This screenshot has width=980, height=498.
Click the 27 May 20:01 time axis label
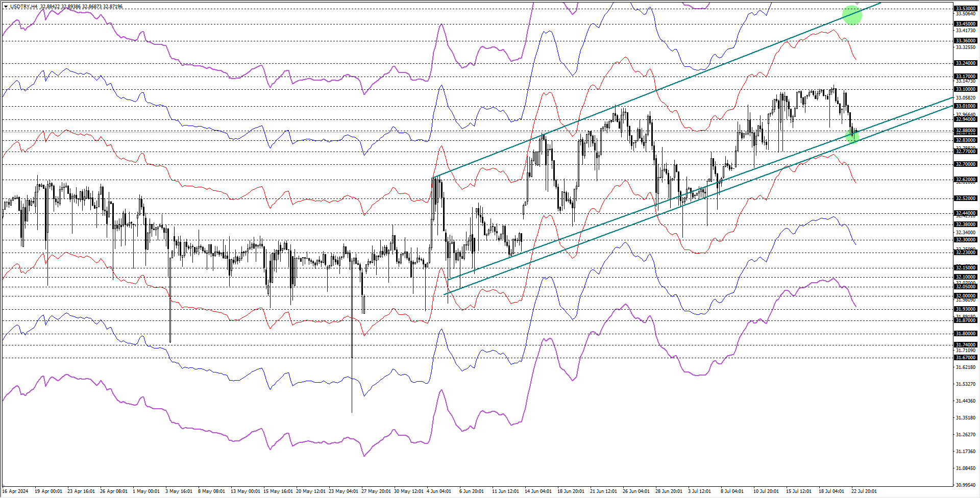[376, 491]
